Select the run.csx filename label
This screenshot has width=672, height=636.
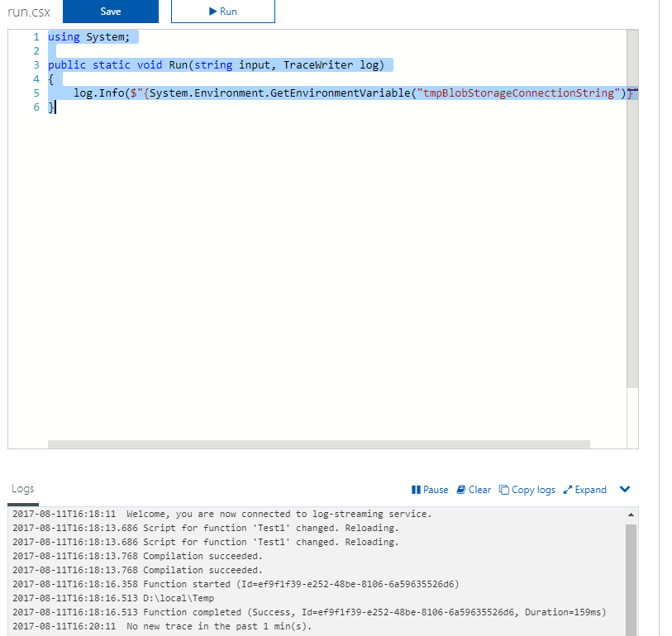click(28, 12)
